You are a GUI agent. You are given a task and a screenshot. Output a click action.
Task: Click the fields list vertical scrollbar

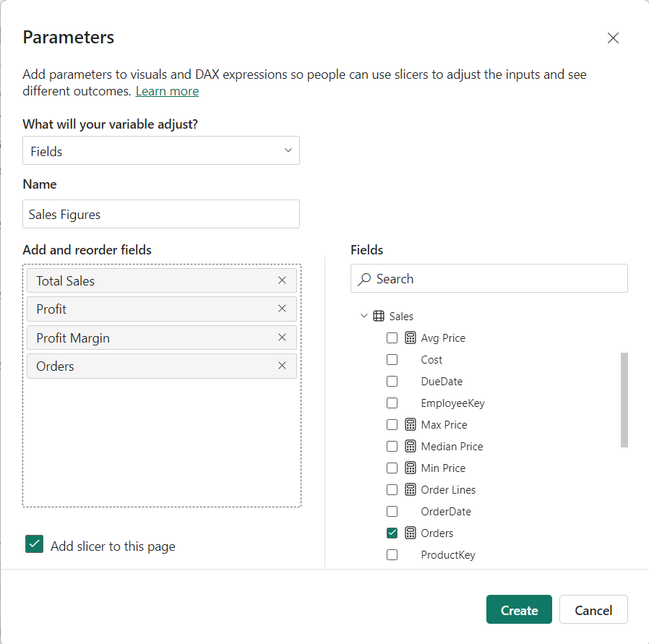(624, 400)
